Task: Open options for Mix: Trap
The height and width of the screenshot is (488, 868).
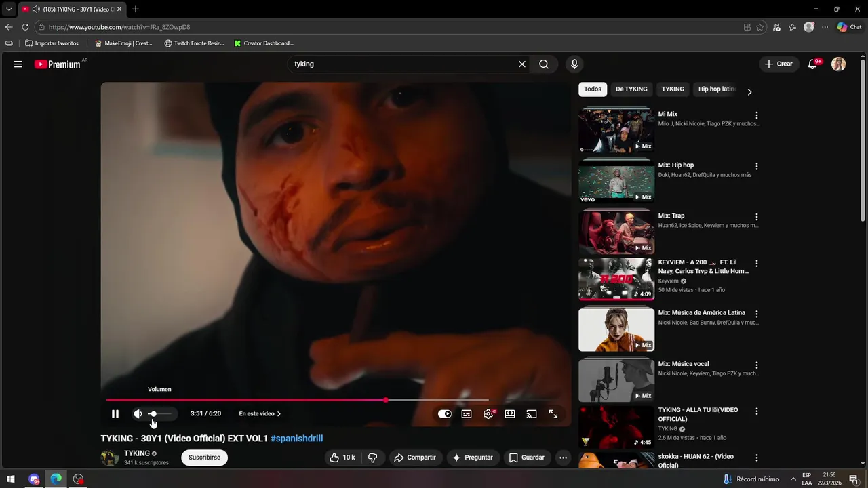Action: point(757,217)
